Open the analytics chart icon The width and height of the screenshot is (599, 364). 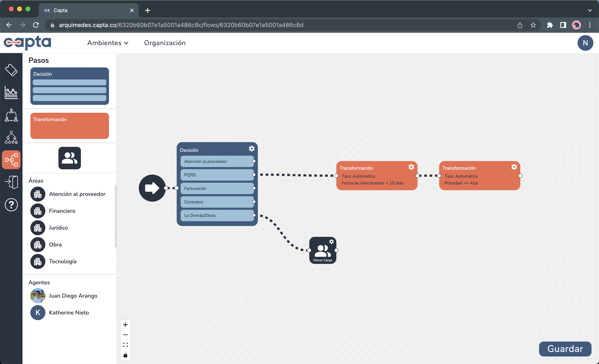pyautogui.click(x=11, y=93)
